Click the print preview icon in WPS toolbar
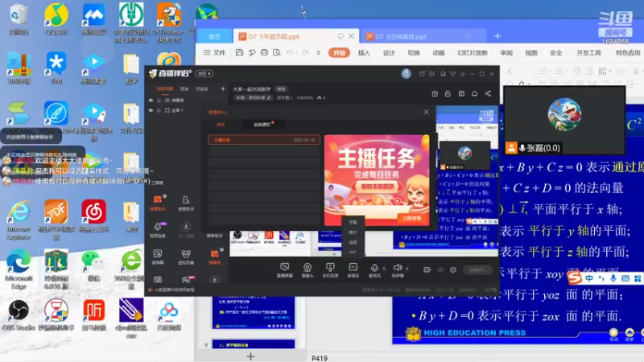Image resolution: width=644 pixels, height=362 pixels. [277, 52]
